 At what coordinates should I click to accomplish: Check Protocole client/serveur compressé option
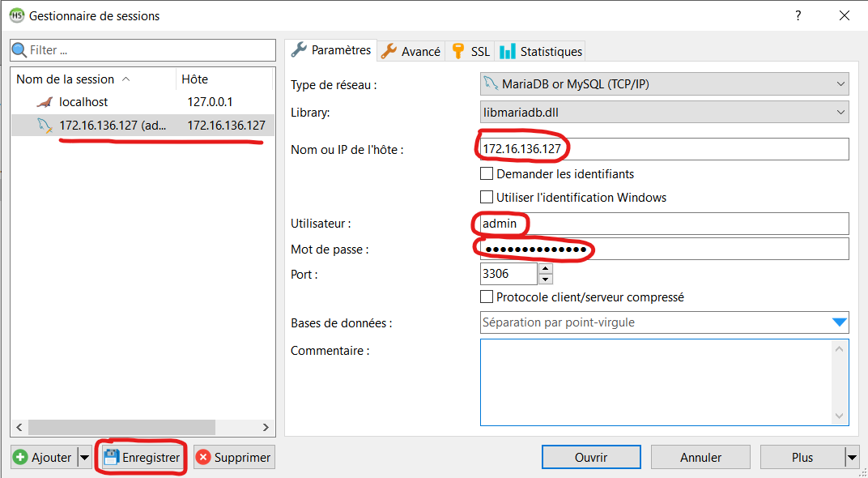point(487,297)
